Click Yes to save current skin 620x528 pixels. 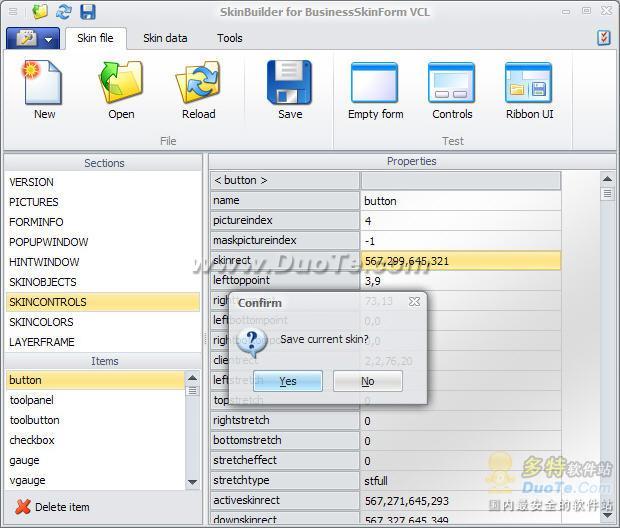click(288, 381)
